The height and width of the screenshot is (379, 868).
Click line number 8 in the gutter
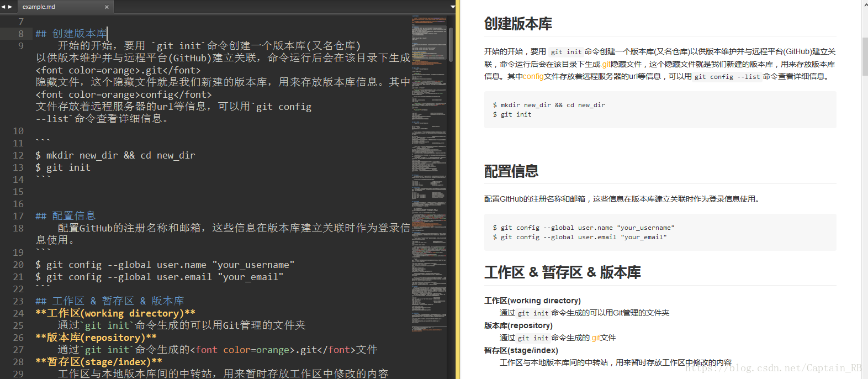(x=21, y=34)
